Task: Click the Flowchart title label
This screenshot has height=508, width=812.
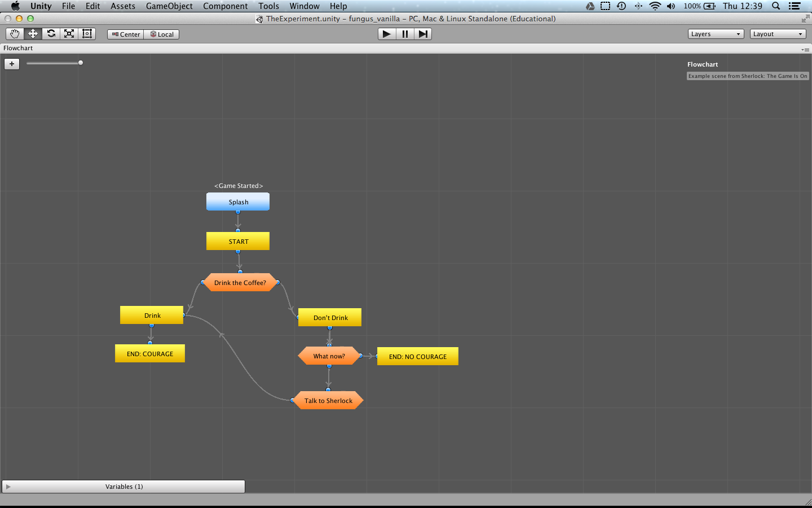Action: 703,64
